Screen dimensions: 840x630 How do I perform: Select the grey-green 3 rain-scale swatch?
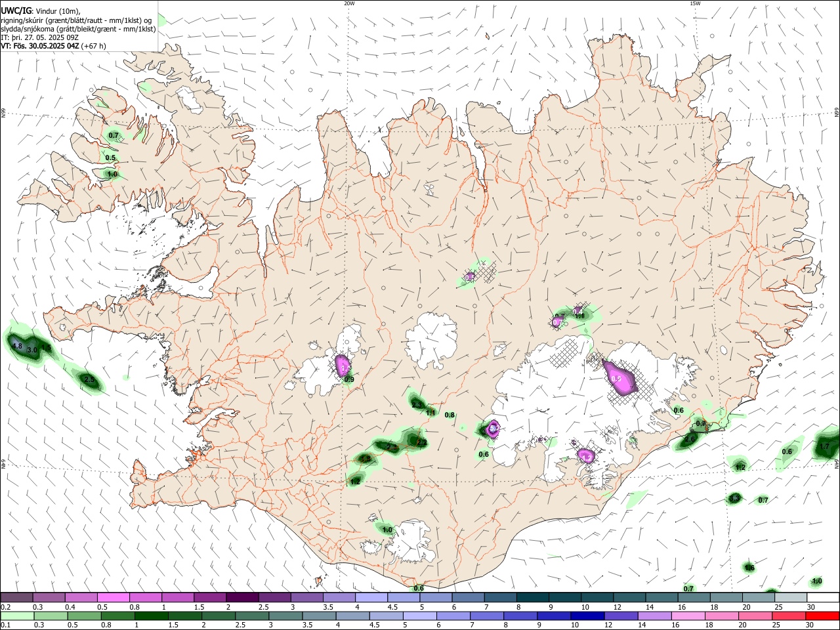click(x=285, y=616)
